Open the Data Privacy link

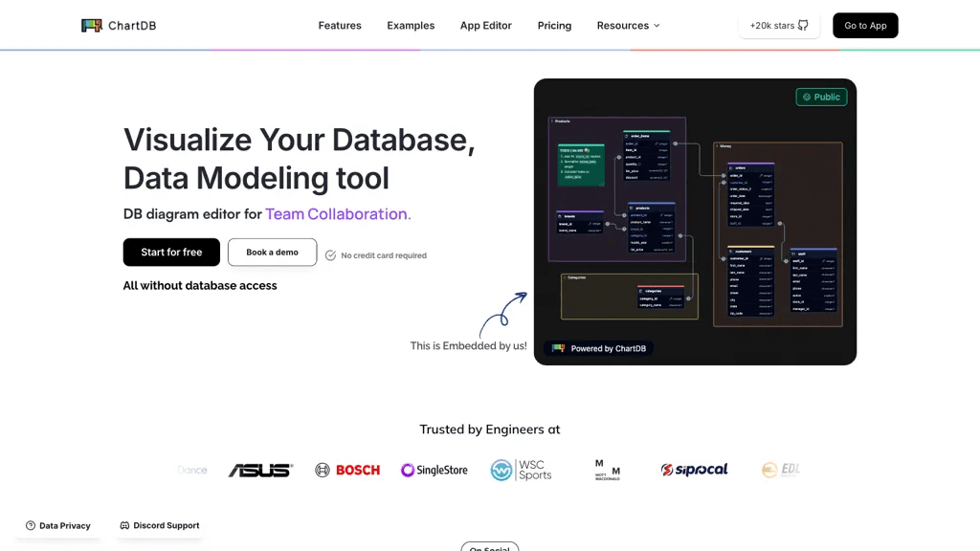(x=58, y=525)
